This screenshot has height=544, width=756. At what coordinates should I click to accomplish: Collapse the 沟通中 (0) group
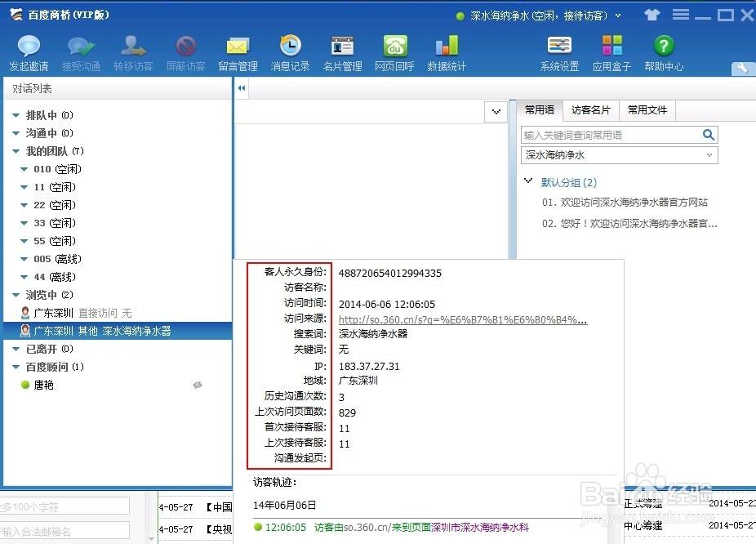pos(16,133)
